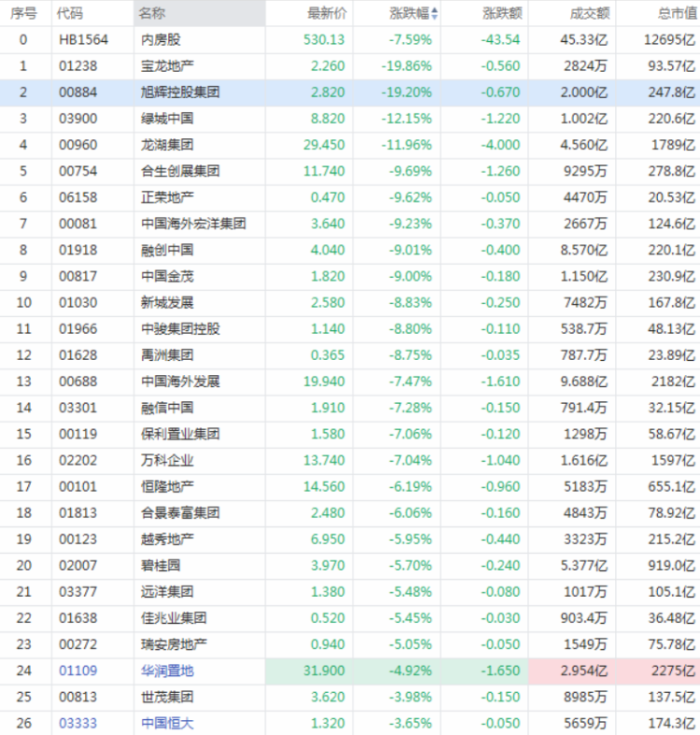
Task: Click 瑞安房地产 name cell
Action: [x=174, y=645]
